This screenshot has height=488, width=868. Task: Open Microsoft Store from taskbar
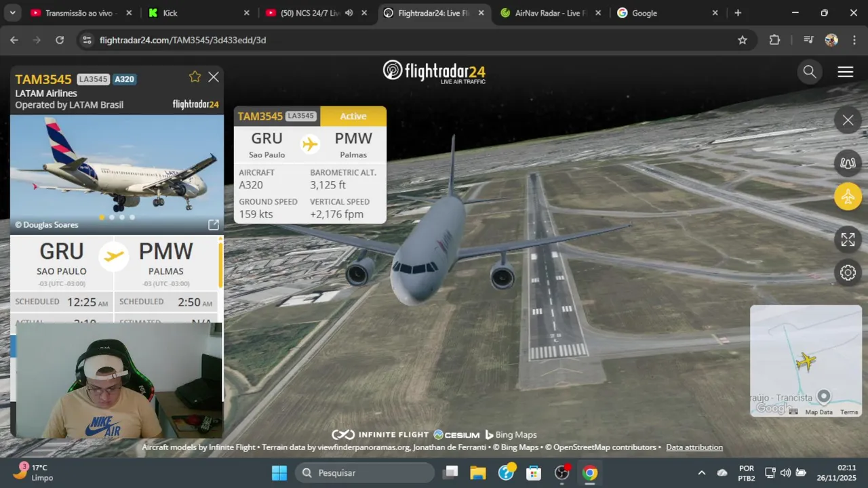tap(534, 472)
